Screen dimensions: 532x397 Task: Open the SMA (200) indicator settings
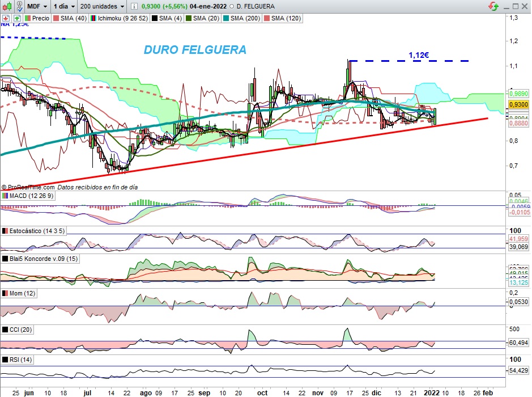241,18
